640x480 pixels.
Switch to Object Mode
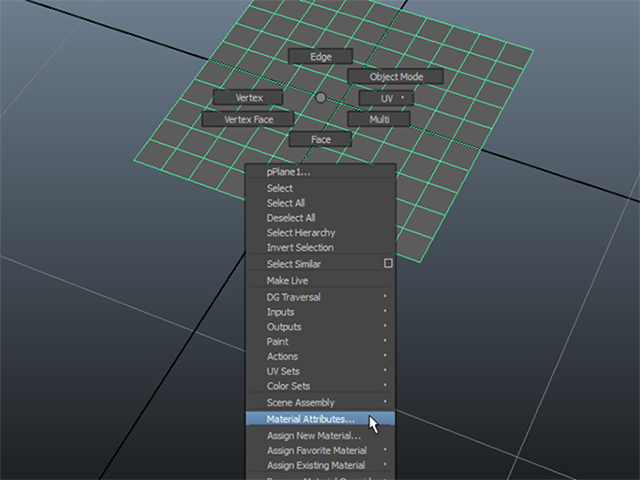click(396, 76)
